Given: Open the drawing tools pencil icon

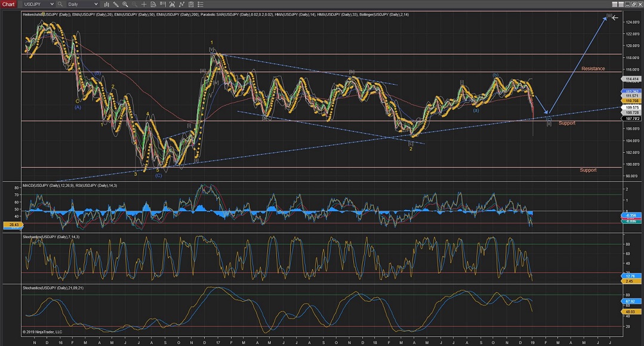Looking at the screenshot, I should pos(116,5).
